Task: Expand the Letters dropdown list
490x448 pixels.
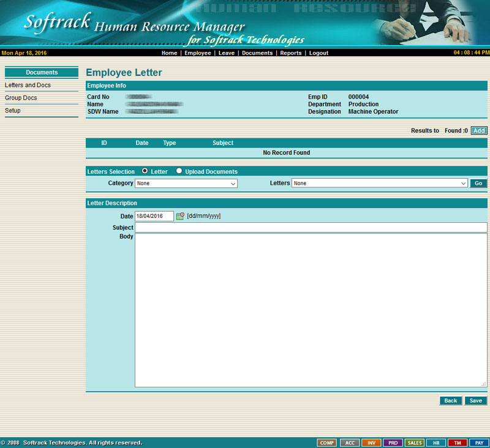Action: [x=380, y=183]
